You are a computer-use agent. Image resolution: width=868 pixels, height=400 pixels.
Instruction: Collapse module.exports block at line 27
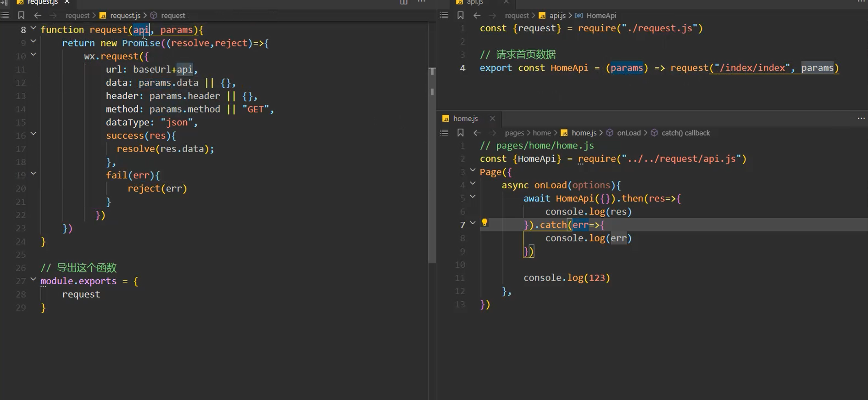pos(33,279)
